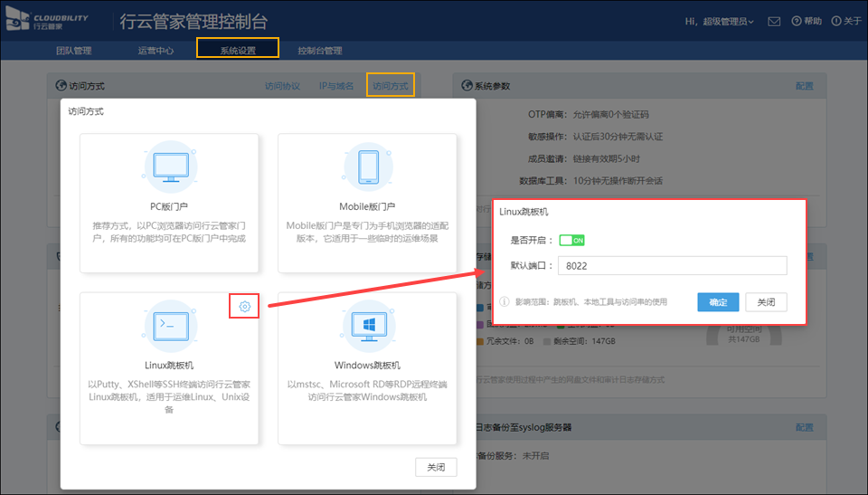Close the 访问方式 dialog with 关闭
The image size is (868, 495).
pyautogui.click(x=436, y=468)
